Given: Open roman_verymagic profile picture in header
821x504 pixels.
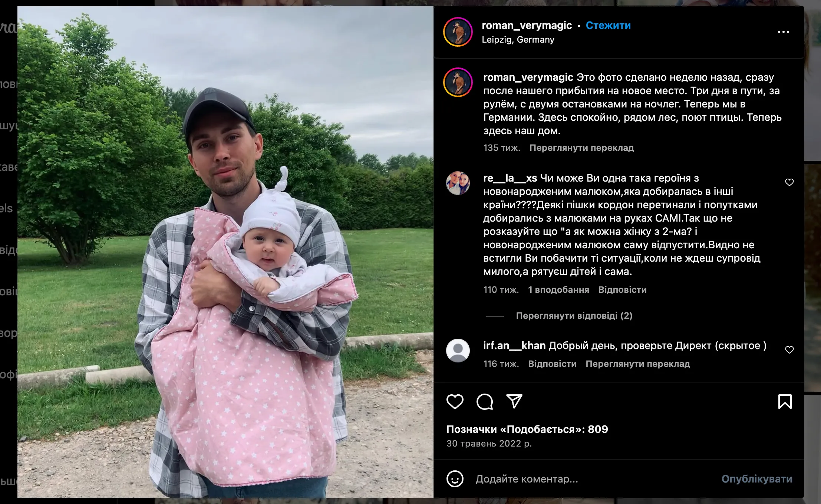Looking at the screenshot, I should pyautogui.click(x=458, y=32).
